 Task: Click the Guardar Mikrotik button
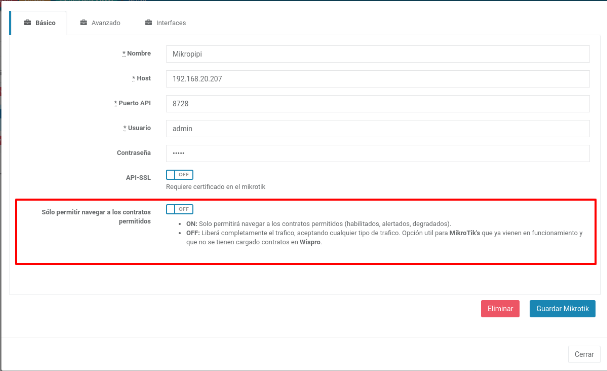click(562, 309)
